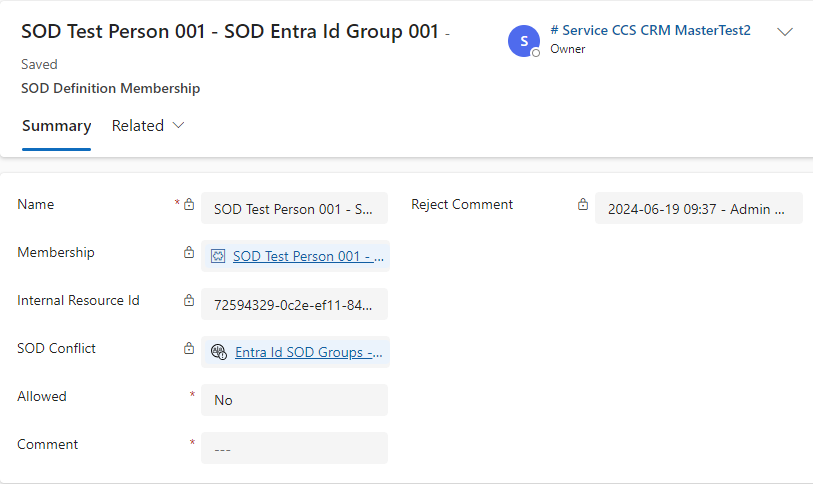Click the Membership record entity icon
This screenshot has height=484, width=813.
[219, 256]
